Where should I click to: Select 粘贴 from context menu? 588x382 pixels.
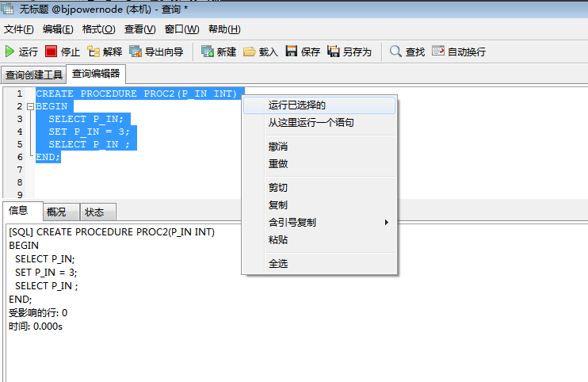tap(319, 239)
